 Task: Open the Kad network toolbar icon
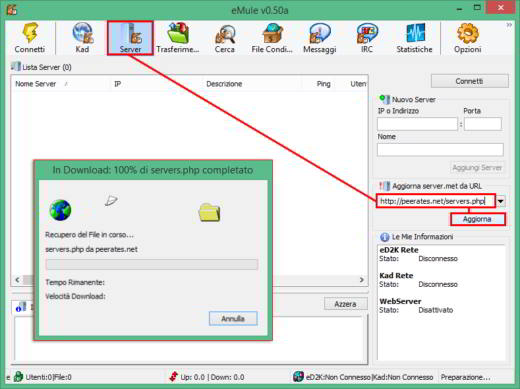pos(82,33)
